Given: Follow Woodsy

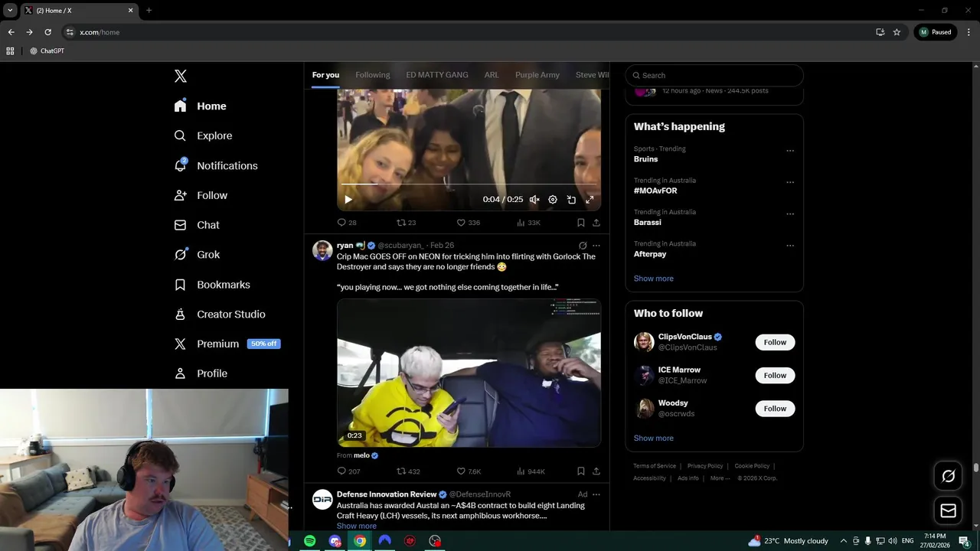Looking at the screenshot, I should (x=775, y=409).
